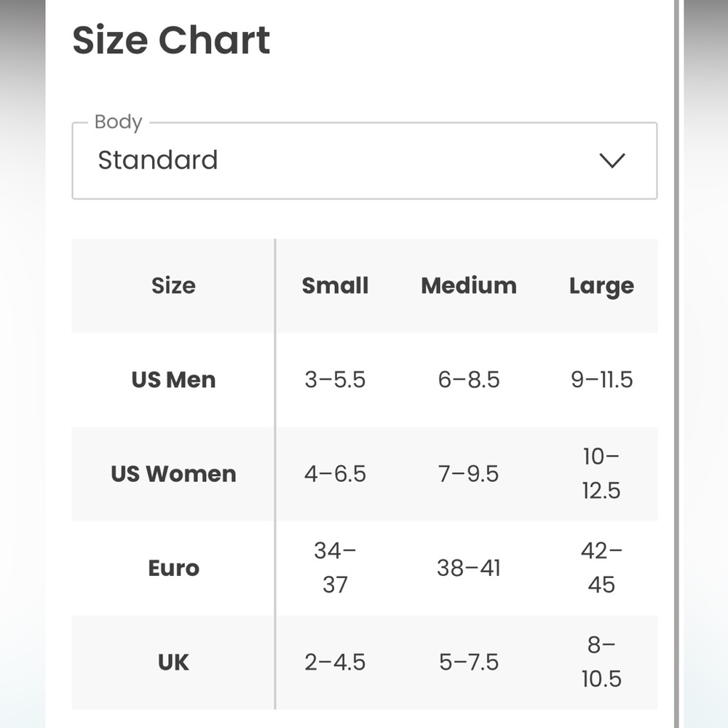Select the 8–10.5 UK Large cell
The image size is (728, 728).
point(602,662)
